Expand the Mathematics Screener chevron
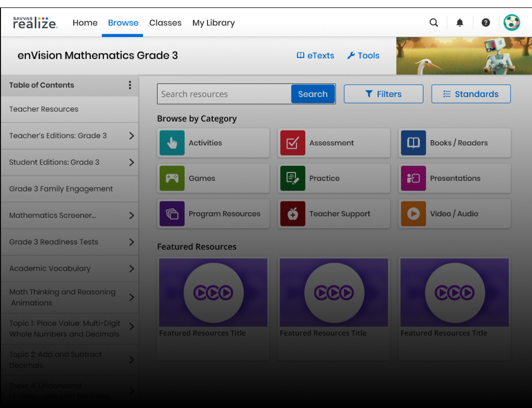 click(x=132, y=215)
